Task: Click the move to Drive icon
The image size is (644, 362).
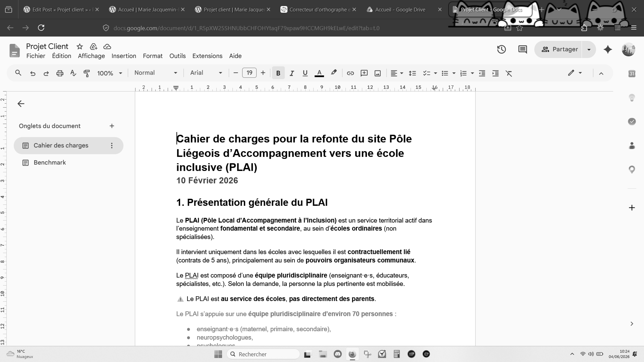Action: tap(94, 47)
